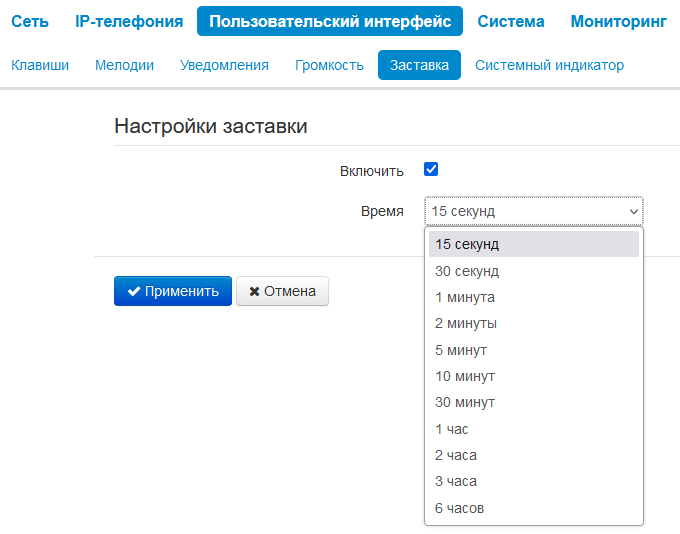Pick the 5 минут option
This screenshot has width=680, height=534.
click(461, 350)
